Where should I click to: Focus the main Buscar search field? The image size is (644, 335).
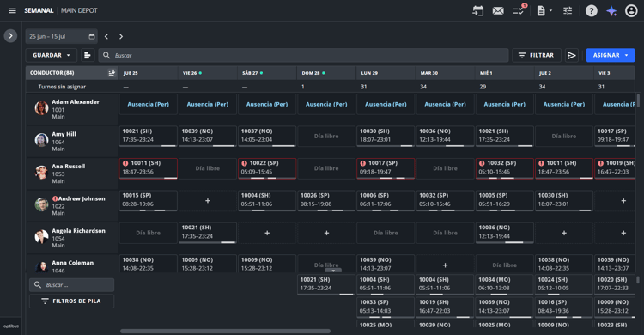pyautogui.click(x=303, y=55)
